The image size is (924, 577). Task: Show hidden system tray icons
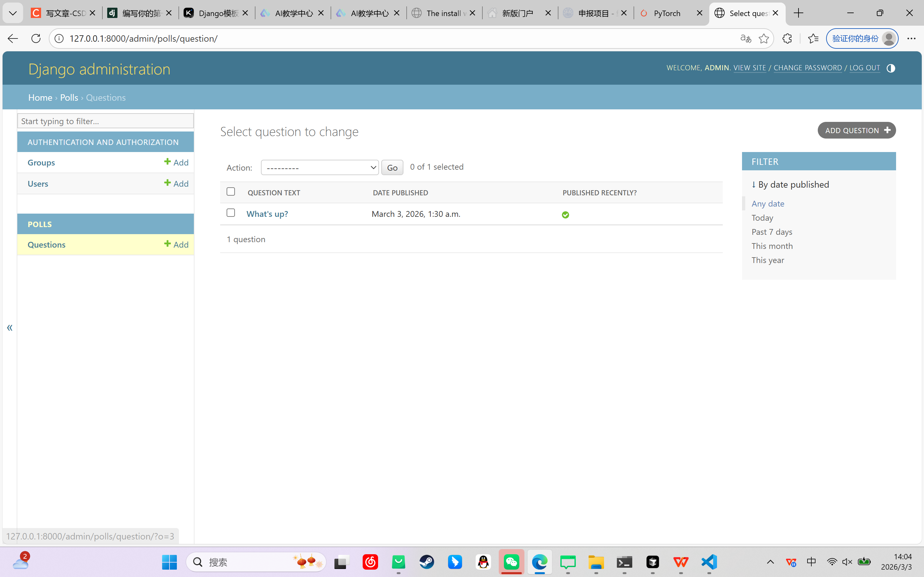770,562
